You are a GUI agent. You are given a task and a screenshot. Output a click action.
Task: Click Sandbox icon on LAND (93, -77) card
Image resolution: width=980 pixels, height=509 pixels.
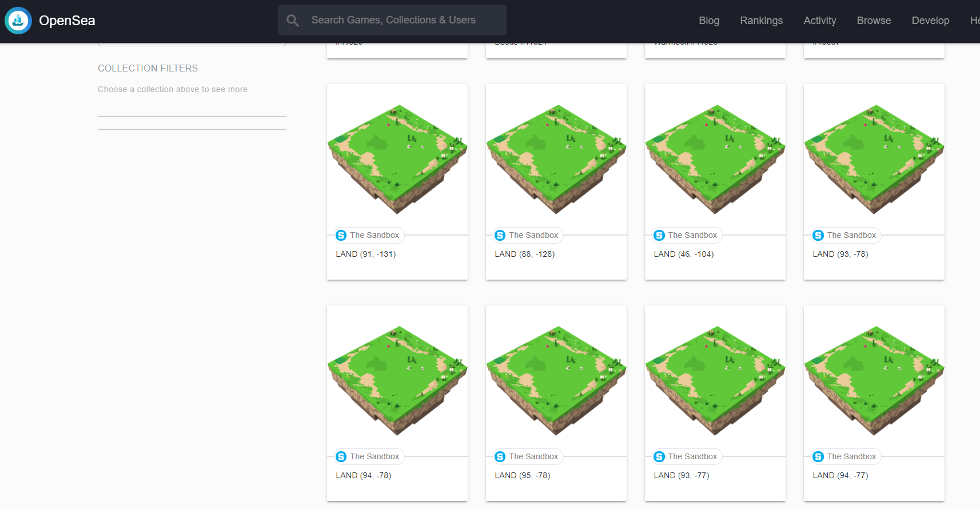tap(659, 456)
